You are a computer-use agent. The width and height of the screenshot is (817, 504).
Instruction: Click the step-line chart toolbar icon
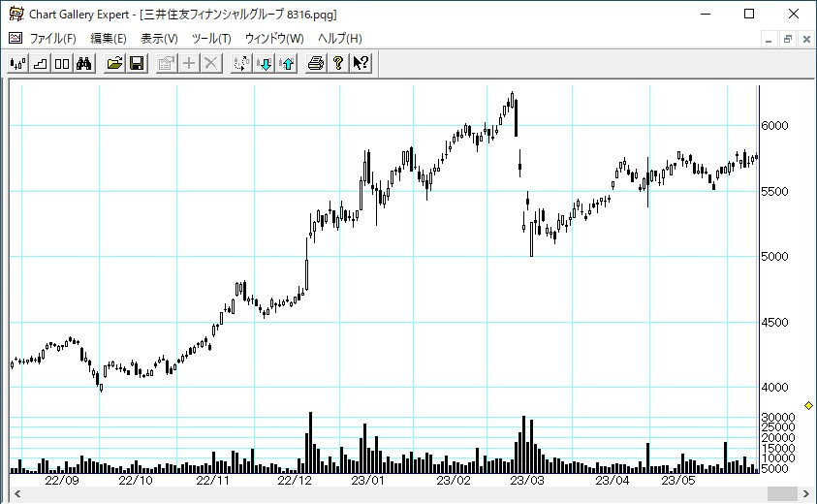point(40,64)
